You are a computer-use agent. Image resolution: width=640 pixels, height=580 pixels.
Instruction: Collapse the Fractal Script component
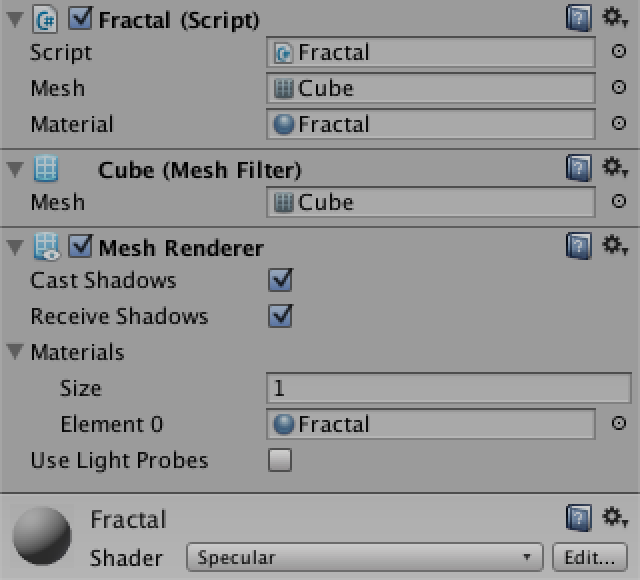15,20
